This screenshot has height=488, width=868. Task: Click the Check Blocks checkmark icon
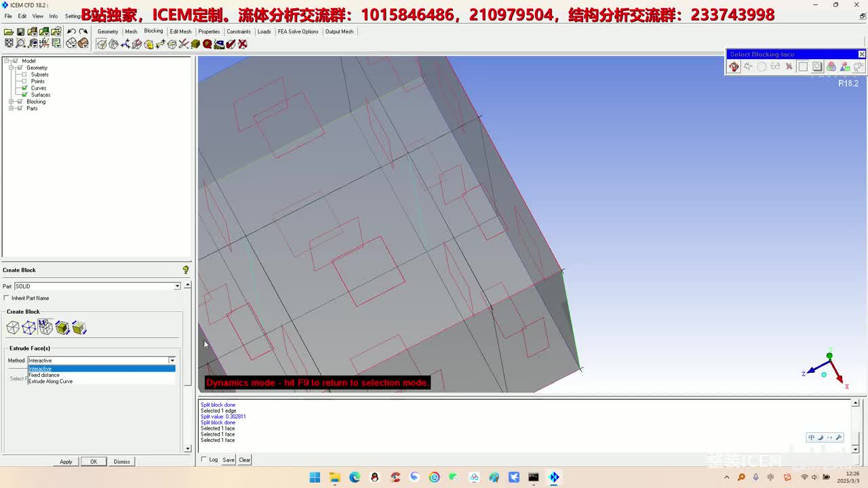pyautogui.click(x=231, y=44)
